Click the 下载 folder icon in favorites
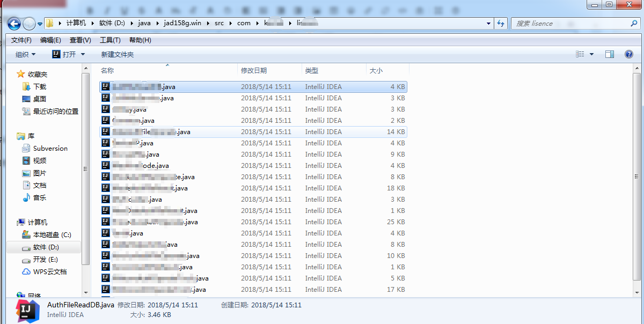The height and width of the screenshot is (324, 644). pyautogui.click(x=26, y=86)
